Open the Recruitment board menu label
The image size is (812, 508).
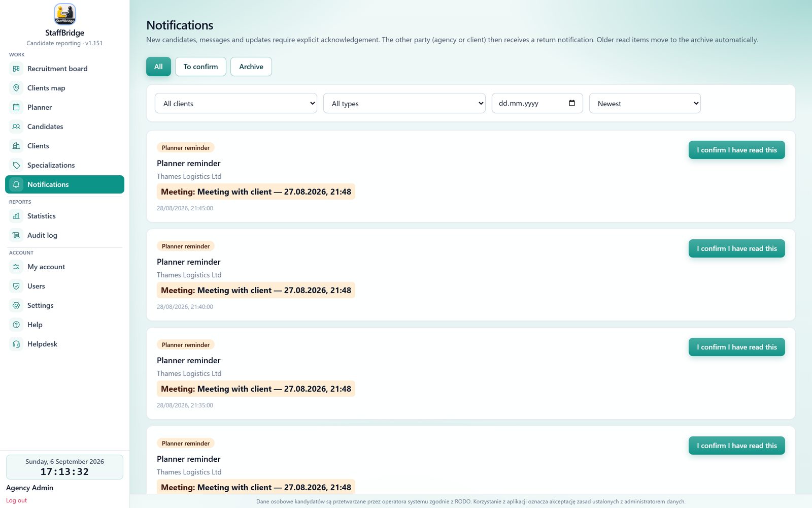tap(57, 69)
